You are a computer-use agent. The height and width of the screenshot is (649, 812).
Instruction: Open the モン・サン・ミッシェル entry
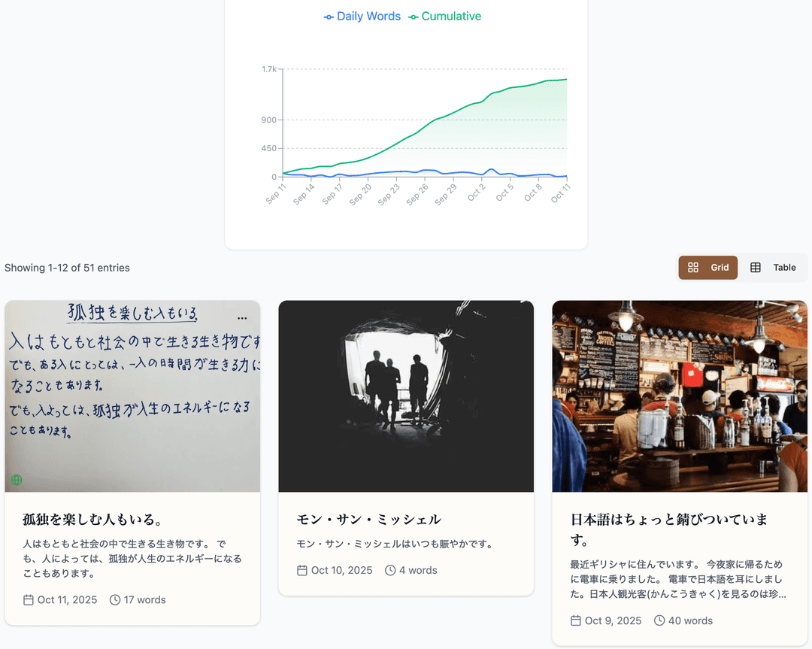coord(369,519)
